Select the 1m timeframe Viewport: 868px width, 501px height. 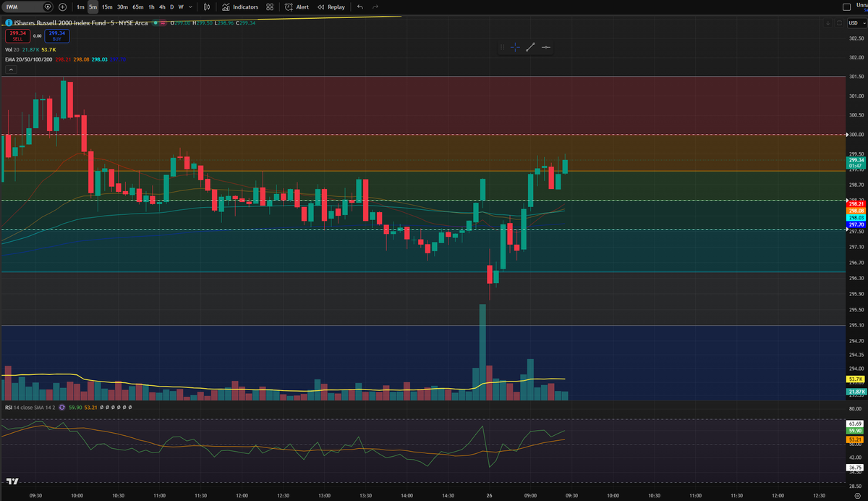pos(80,7)
